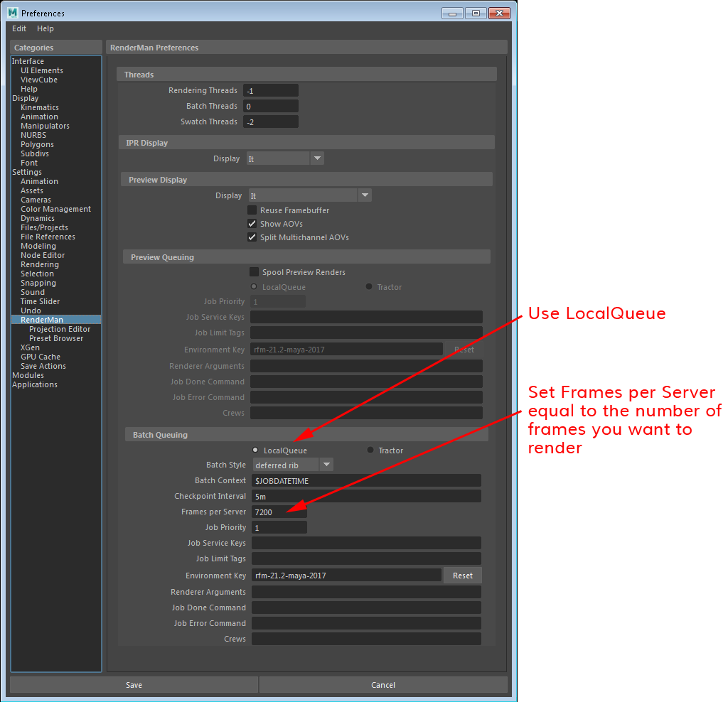Select UI Elements category
The height and width of the screenshot is (702, 728).
(42, 70)
